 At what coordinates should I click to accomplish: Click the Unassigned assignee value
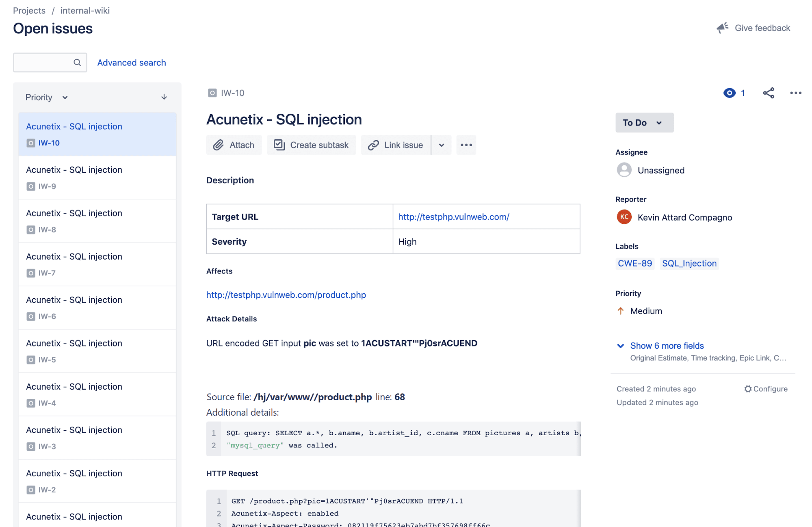661,171
